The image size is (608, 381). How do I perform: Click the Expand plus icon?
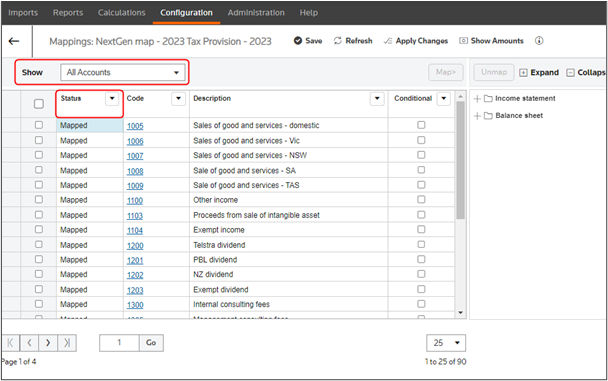point(523,72)
